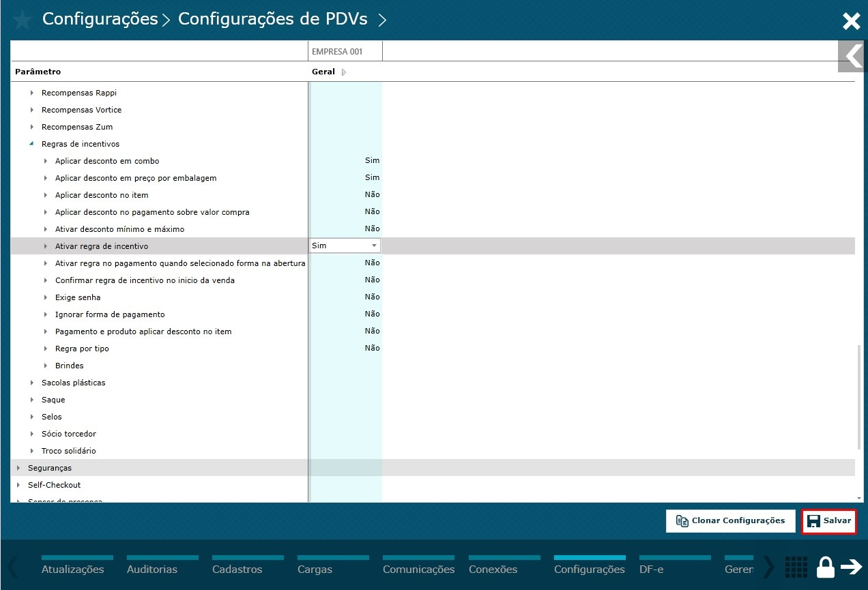Select Ignorar forma de pagamento row
Image resolution: width=868 pixels, height=590 pixels.
click(110, 314)
